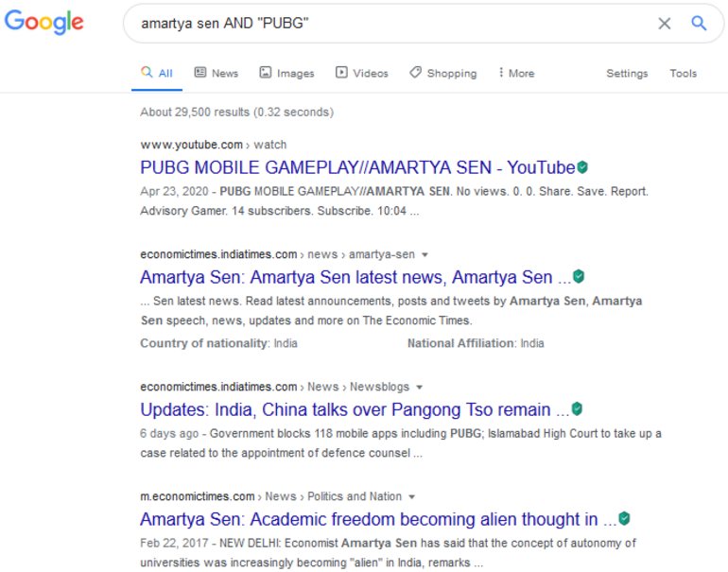
Task: Click National Affiliation: India text
Action: pos(476,343)
